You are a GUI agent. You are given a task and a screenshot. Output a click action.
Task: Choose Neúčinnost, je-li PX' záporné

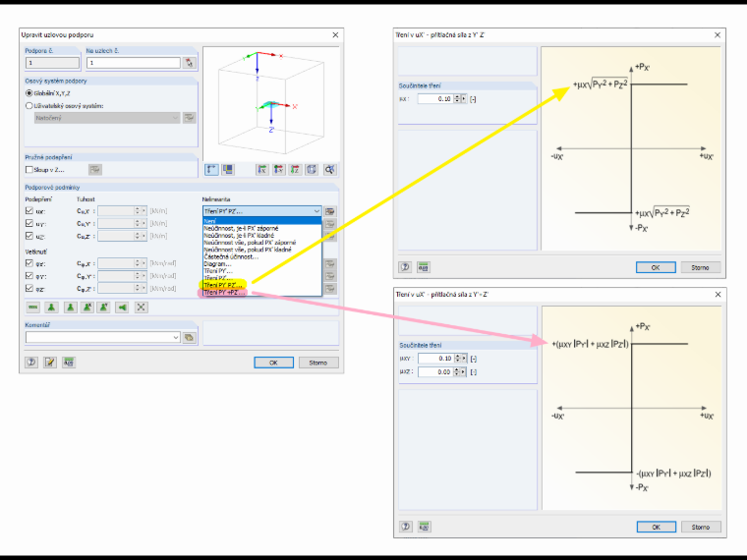point(262,228)
